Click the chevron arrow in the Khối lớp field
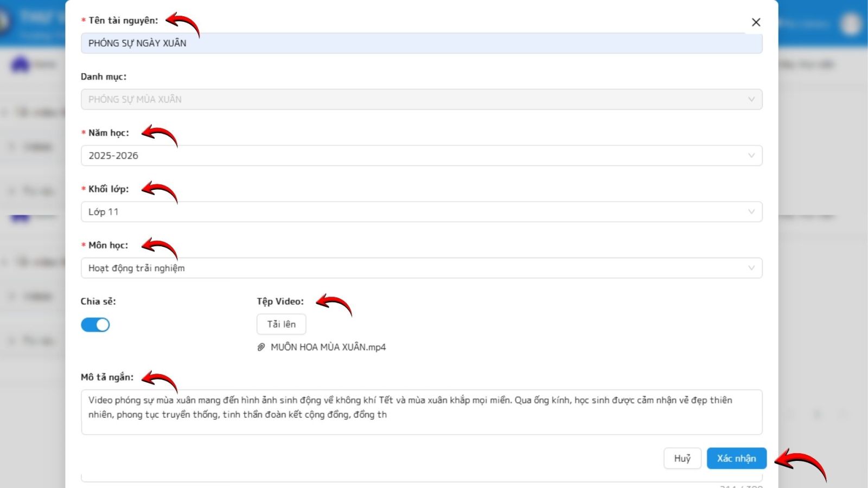 [751, 211]
